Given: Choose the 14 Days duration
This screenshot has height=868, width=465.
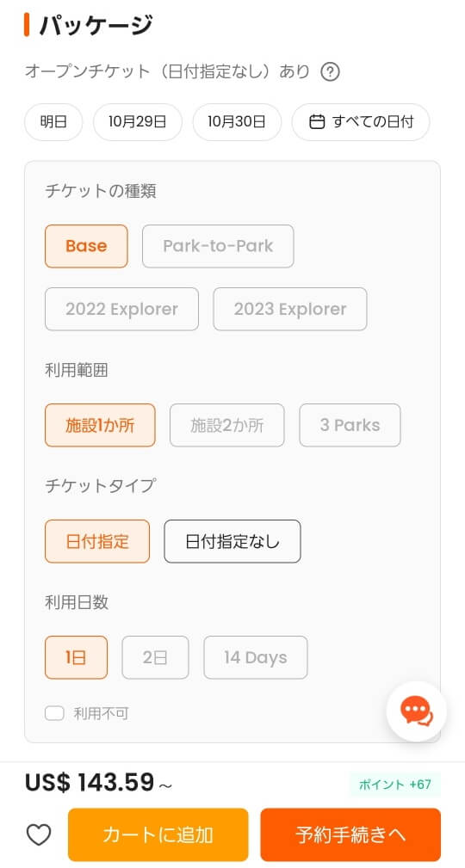Looking at the screenshot, I should [x=256, y=657].
